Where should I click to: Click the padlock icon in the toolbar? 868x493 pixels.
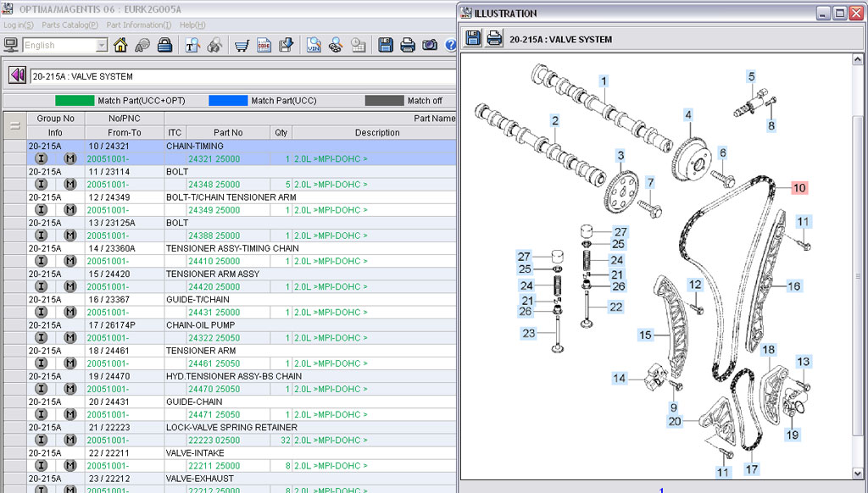tap(165, 45)
